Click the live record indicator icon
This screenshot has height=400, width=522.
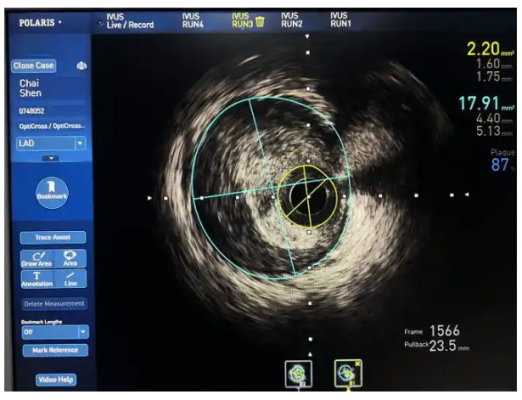pos(100,23)
